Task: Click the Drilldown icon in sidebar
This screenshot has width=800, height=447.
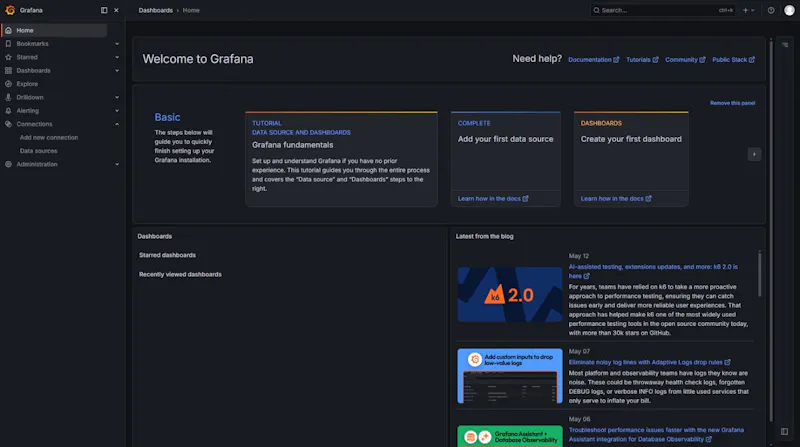Action: (x=8, y=97)
